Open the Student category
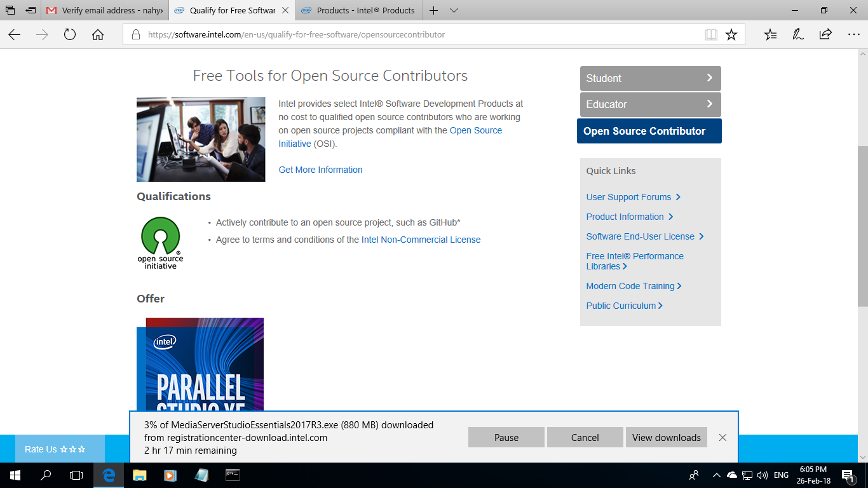This screenshot has height=488, width=868. pyautogui.click(x=651, y=78)
